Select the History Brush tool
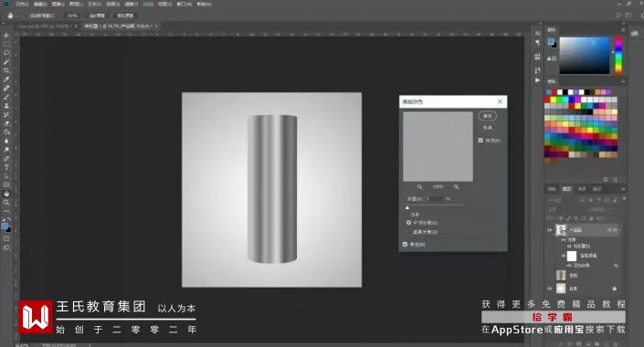The image size is (644, 347). 6,114
